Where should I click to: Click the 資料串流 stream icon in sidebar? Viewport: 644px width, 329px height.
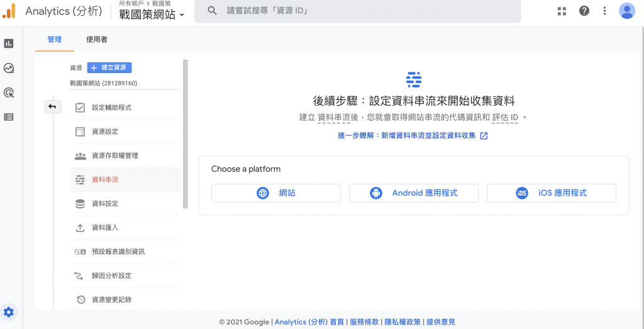coord(80,179)
